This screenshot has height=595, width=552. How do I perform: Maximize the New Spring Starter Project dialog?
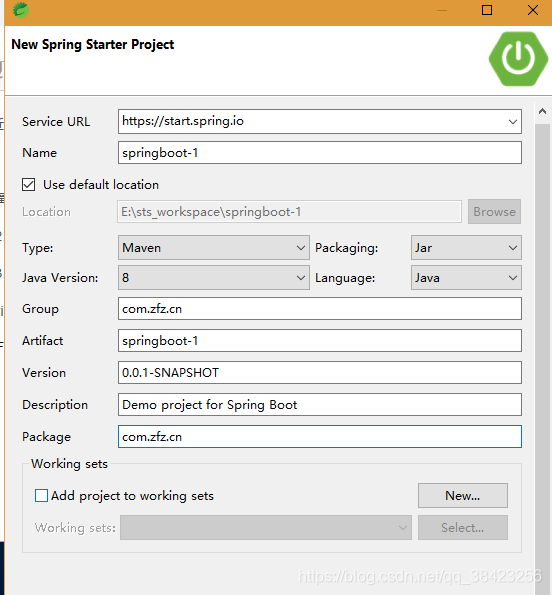click(487, 10)
